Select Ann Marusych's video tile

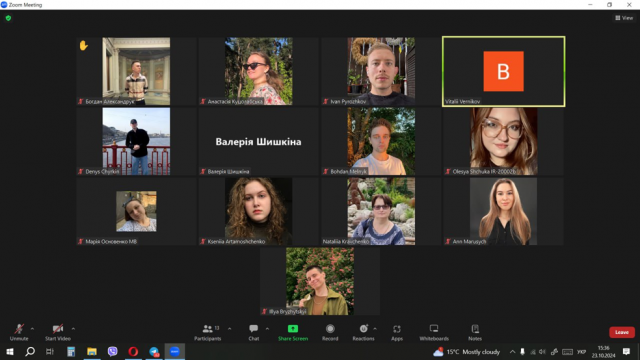tap(504, 211)
